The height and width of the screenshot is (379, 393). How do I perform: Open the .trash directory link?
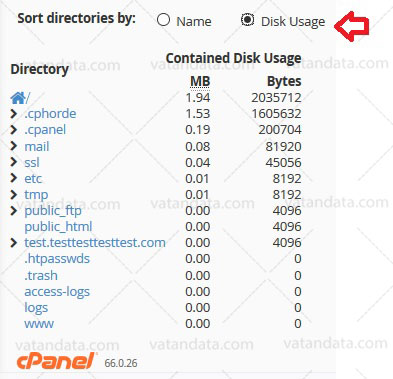pyautogui.click(x=41, y=275)
